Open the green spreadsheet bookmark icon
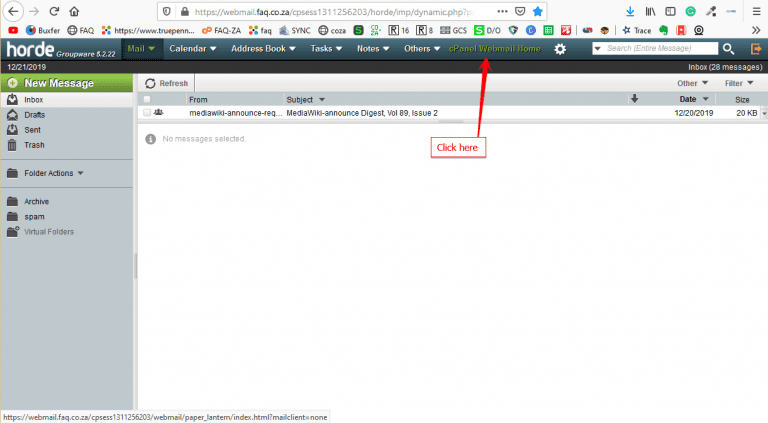768x423 pixels. (549, 30)
